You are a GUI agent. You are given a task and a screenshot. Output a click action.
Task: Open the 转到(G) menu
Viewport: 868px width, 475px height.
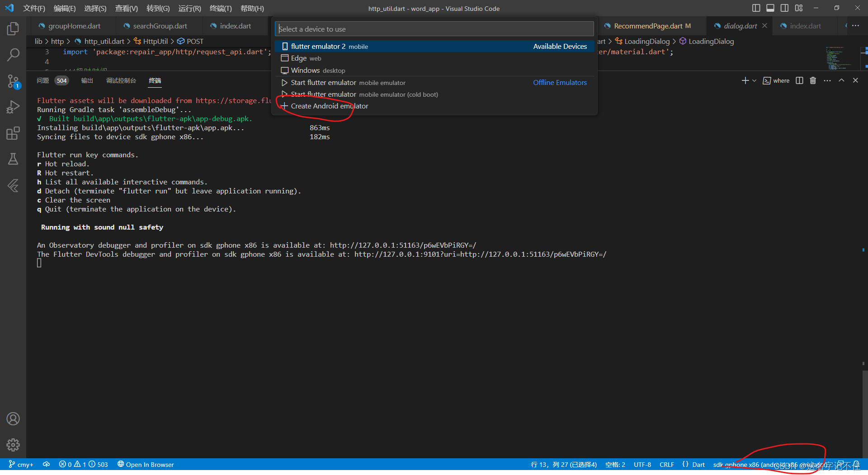[158, 8]
